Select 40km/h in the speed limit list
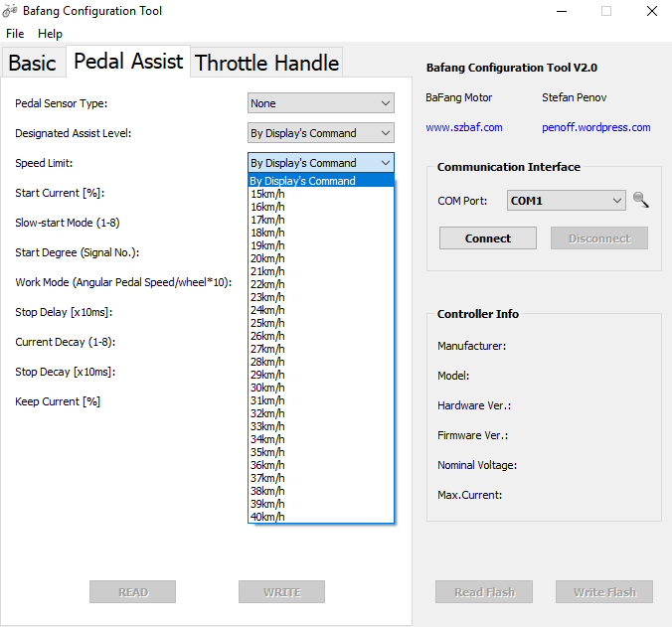The width and height of the screenshot is (672, 627). tap(267, 517)
